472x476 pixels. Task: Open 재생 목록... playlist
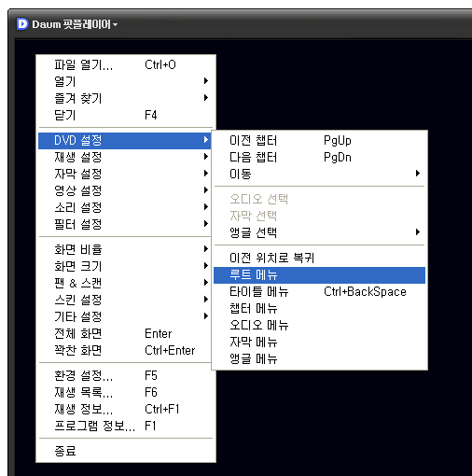125,392
